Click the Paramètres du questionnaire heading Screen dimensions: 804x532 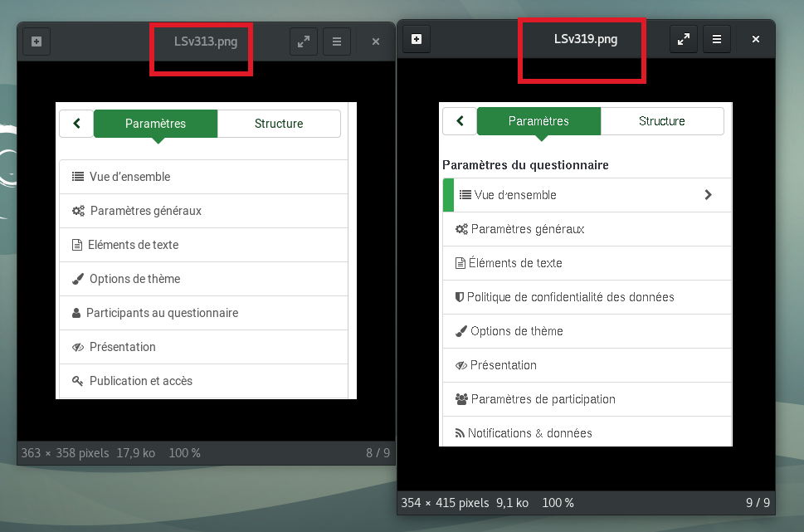[x=525, y=165]
